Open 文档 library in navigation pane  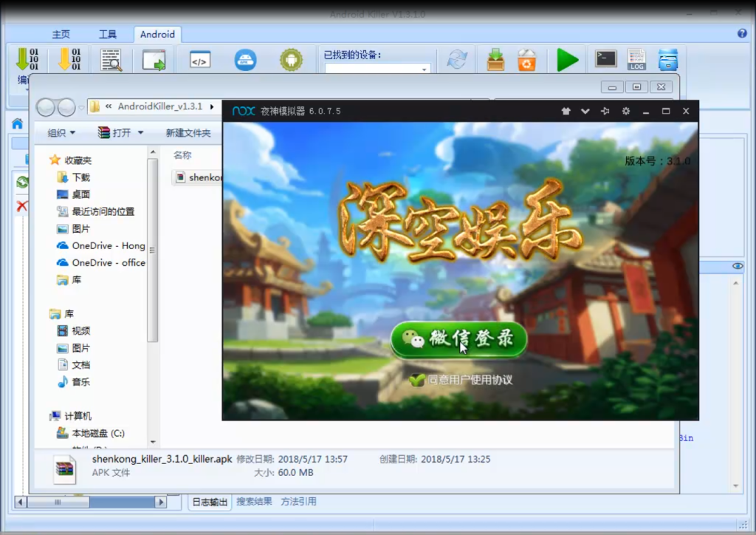[x=73, y=365]
